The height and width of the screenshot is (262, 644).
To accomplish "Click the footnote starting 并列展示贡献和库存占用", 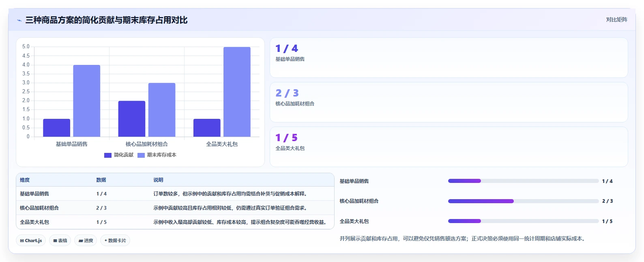I will 463,239.
